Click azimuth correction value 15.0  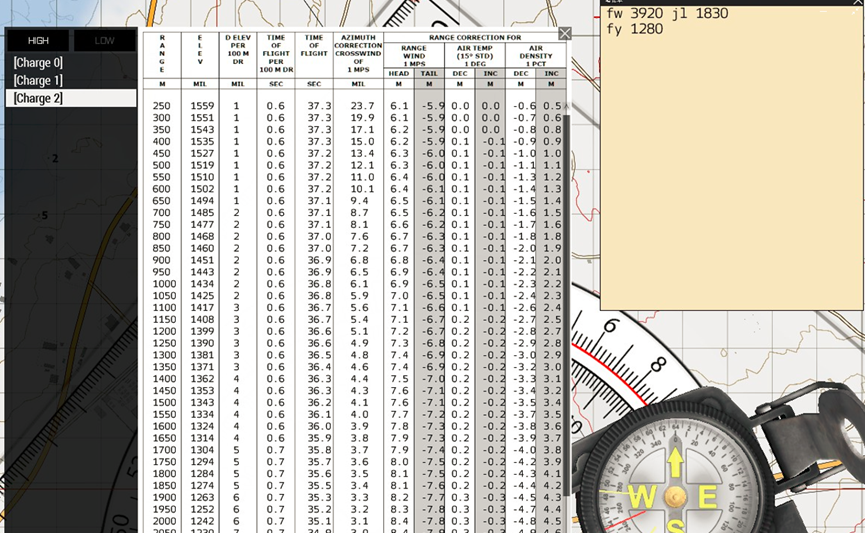(362, 141)
